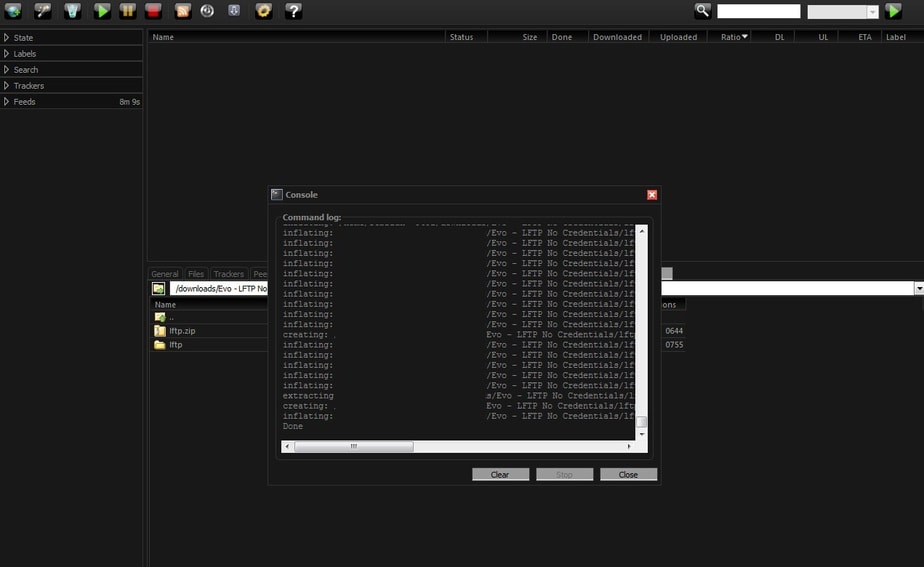
Task: Sort by Uploaded column header
Action: tap(678, 37)
